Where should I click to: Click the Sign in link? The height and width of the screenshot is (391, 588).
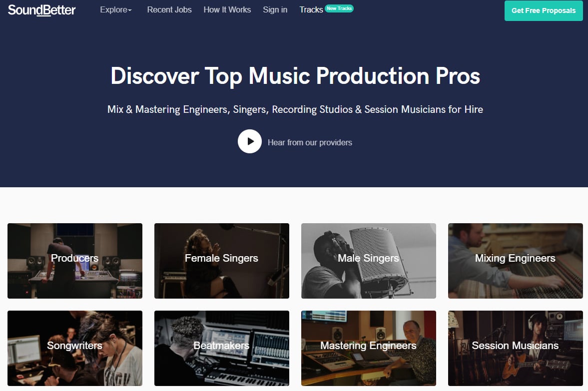point(275,10)
